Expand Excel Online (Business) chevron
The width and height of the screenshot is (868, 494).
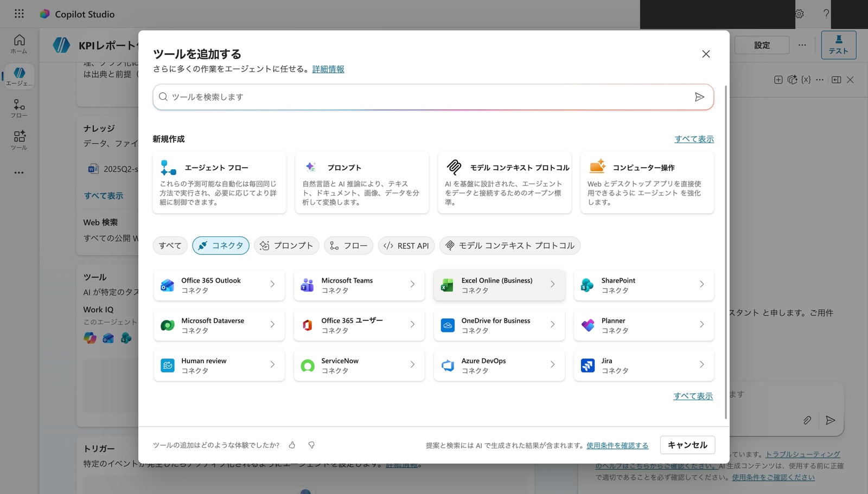[552, 284]
